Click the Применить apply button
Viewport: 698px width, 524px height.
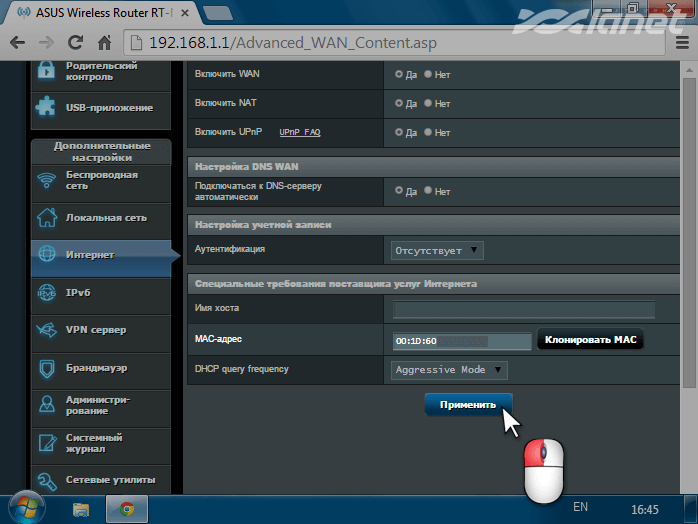tap(468, 405)
